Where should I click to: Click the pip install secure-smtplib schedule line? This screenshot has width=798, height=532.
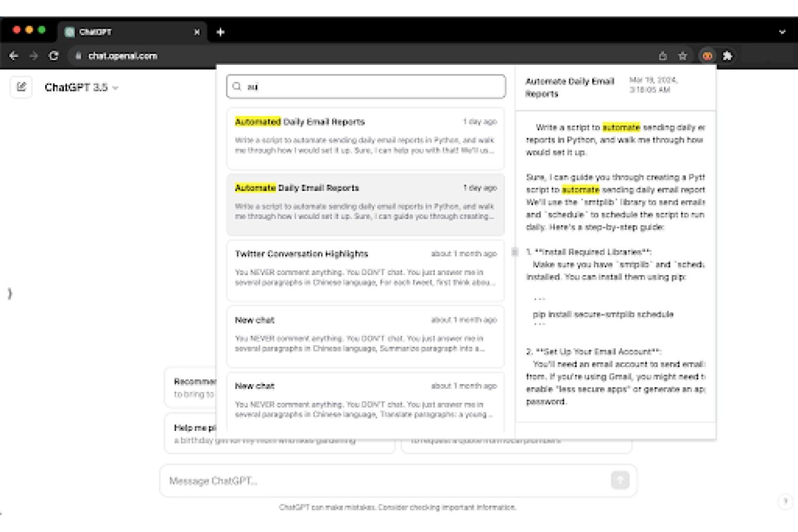point(603,314)
